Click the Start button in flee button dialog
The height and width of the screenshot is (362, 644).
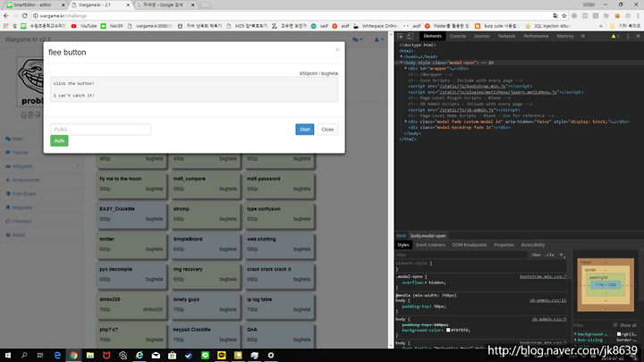point(305,130)
